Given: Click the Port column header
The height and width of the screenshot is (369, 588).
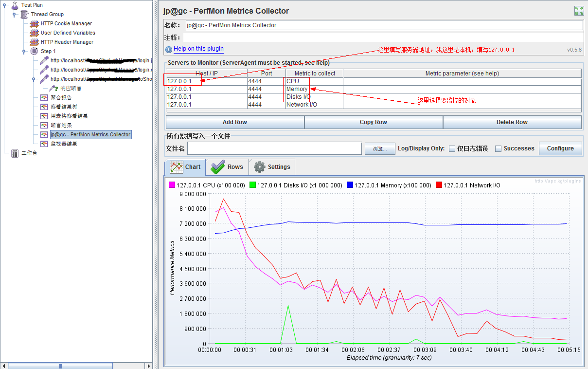Looking at the screenshot, I should click(x=267, y=74).
